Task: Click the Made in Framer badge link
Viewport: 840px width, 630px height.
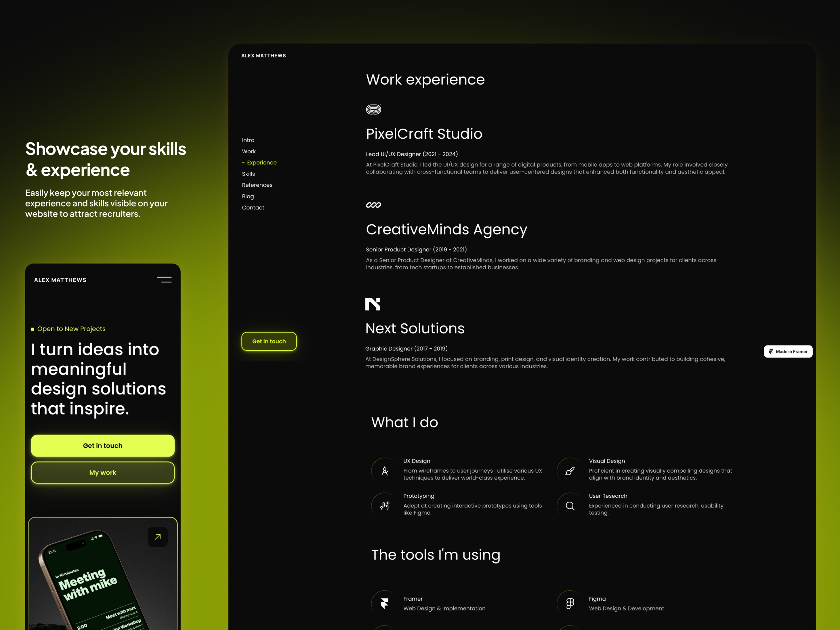Action: (788, 351)
